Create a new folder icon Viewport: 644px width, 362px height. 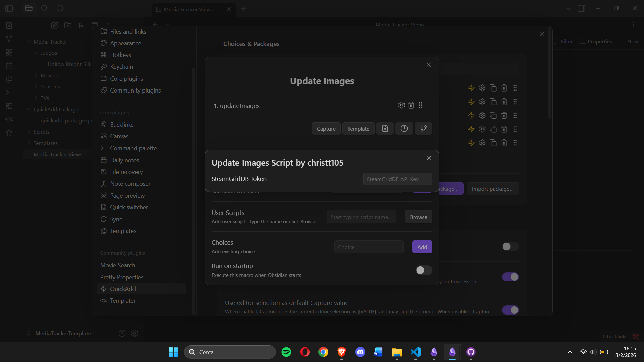click(68, 25)
